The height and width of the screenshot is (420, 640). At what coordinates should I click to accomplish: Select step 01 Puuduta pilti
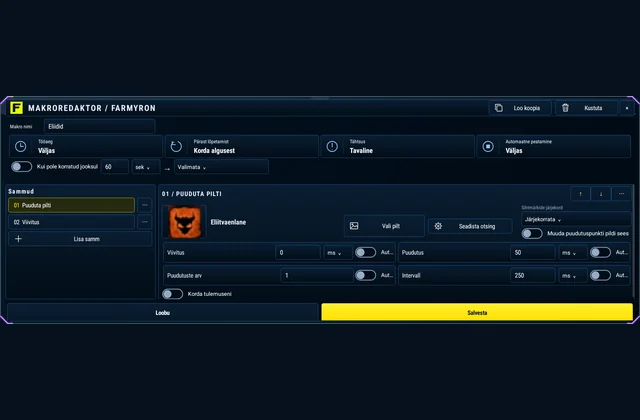pos(71,205)
